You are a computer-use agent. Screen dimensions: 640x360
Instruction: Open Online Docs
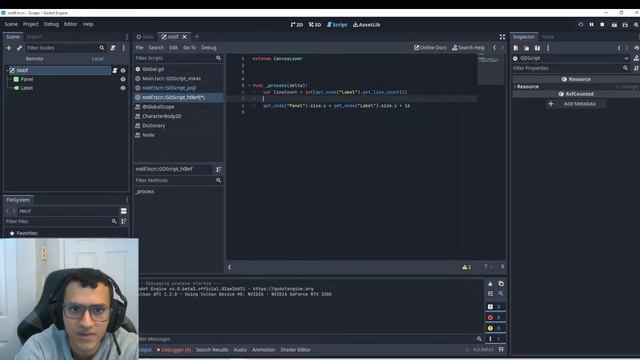431,47
